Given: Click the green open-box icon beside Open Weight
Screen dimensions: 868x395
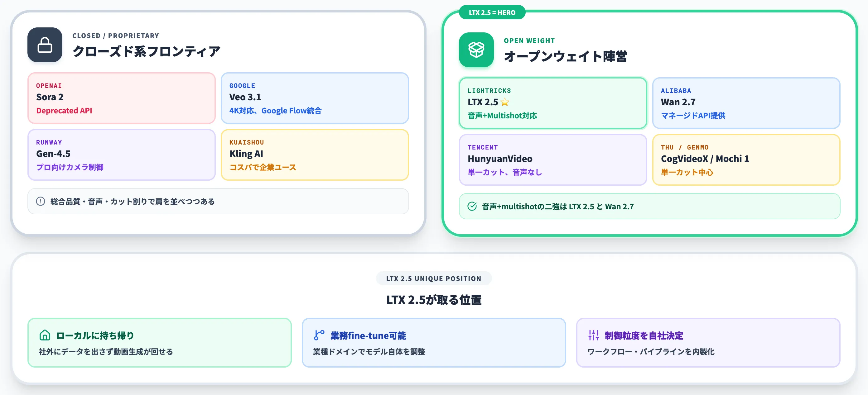Looking at the screenshot, I should pos(476,50).
